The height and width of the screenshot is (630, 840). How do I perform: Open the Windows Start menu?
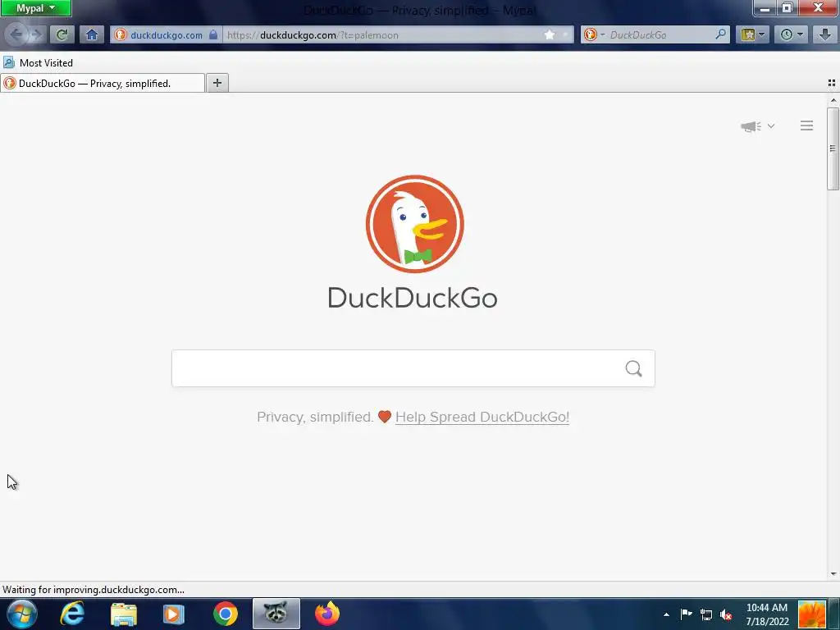(21, 614)
